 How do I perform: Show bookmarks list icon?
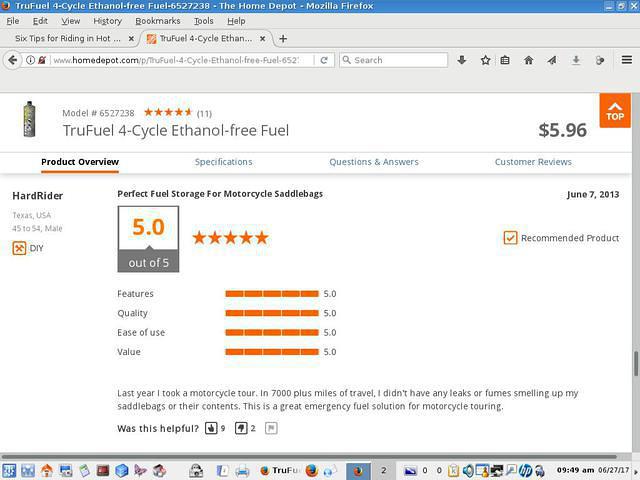505,60
